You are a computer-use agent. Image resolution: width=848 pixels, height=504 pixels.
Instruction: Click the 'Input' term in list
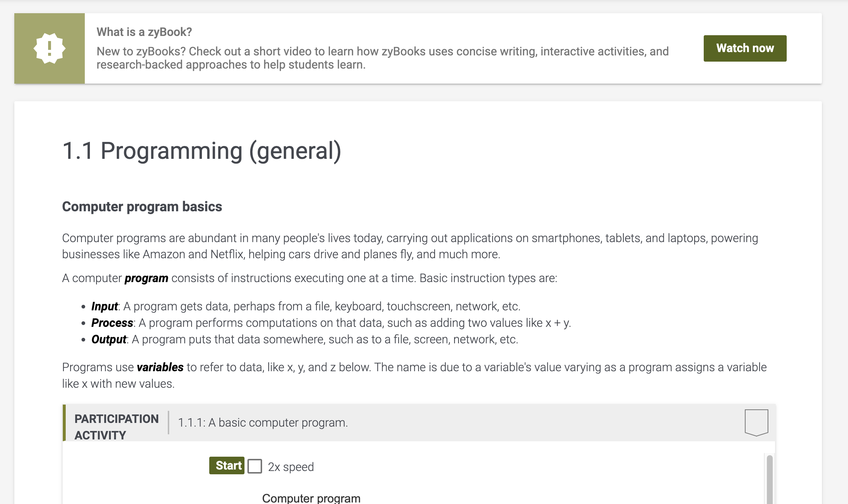(105, 306)
